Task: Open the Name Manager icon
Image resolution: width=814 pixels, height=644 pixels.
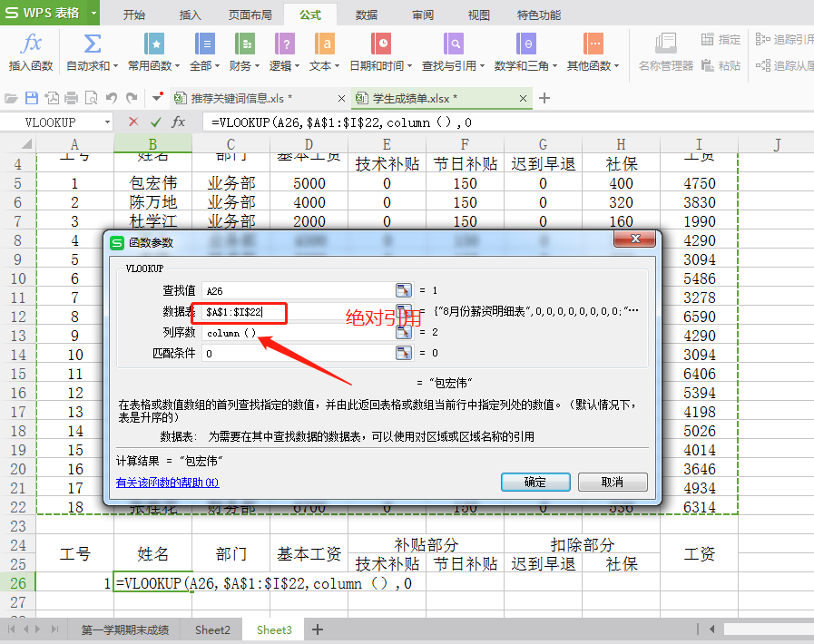Action: click(x=666, y=44)
